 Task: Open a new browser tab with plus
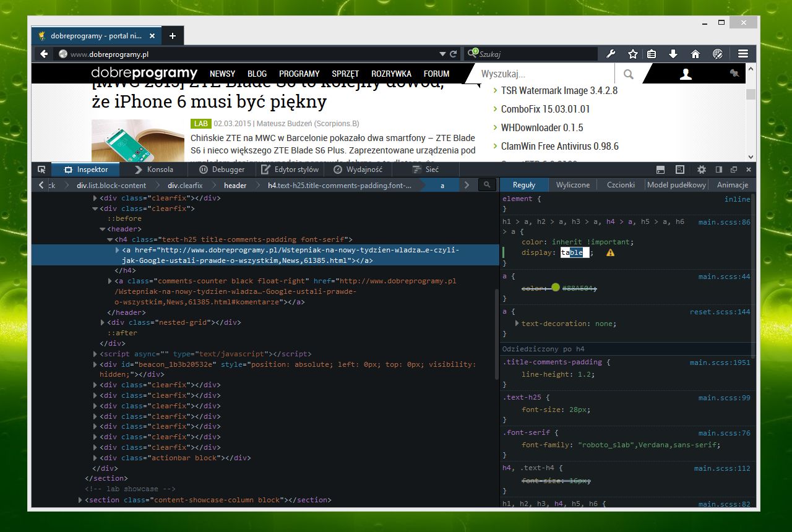click(x=173, y=36)
